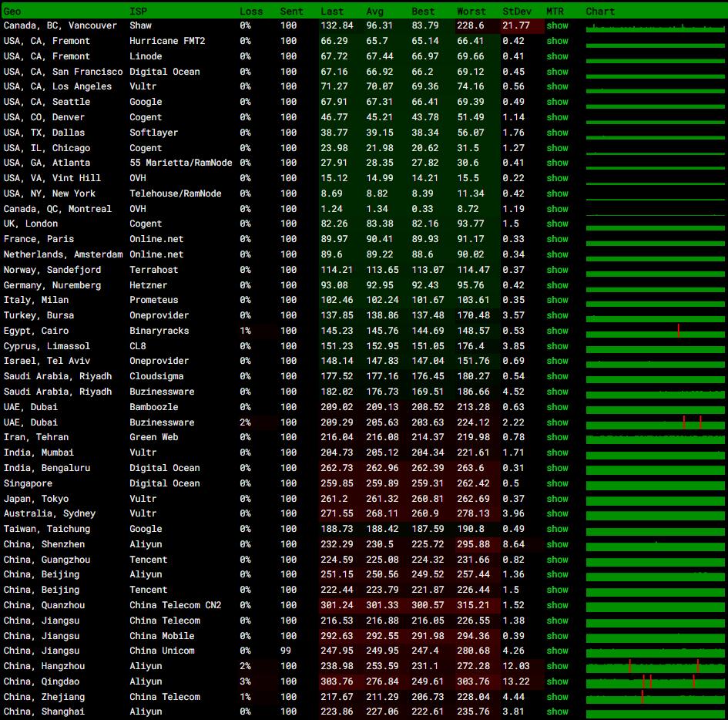The image size is (728, 720).
Task: Click the Last column header
Action: point(332,11)
